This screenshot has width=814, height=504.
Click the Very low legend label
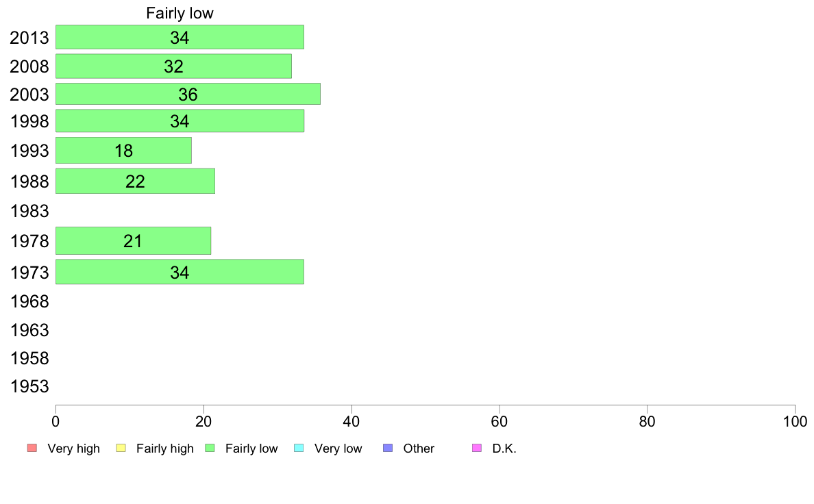click(338, 449)
